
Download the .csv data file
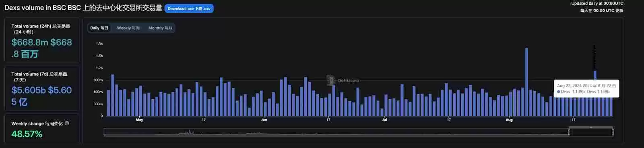tap(189, 8)
